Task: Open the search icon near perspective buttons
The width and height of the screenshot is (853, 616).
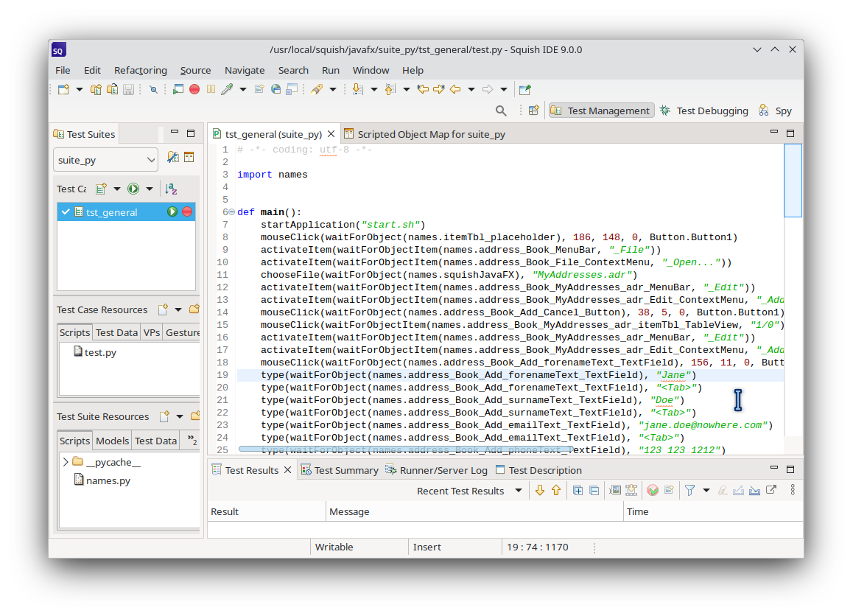Action: click(x=501, y=110)
